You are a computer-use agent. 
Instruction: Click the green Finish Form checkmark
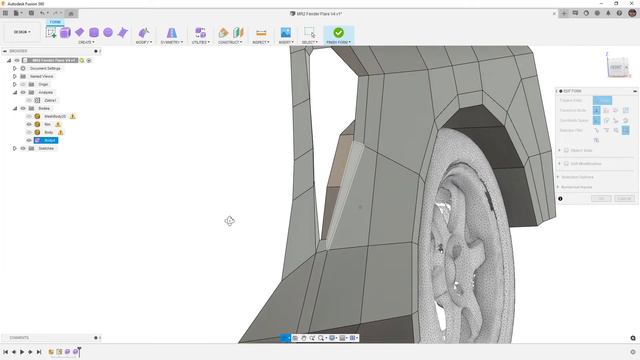tap(338, 33)
